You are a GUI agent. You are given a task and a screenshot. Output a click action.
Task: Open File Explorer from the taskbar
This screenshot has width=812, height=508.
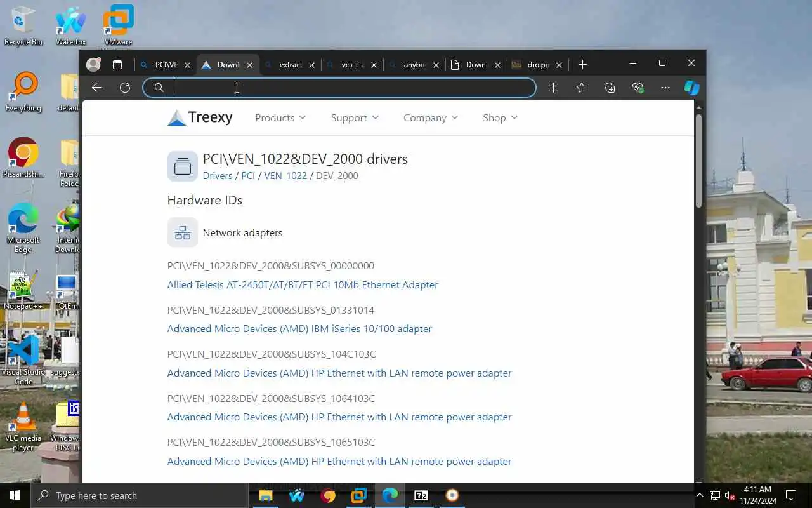pyautogui.click(x=265, y=495)
